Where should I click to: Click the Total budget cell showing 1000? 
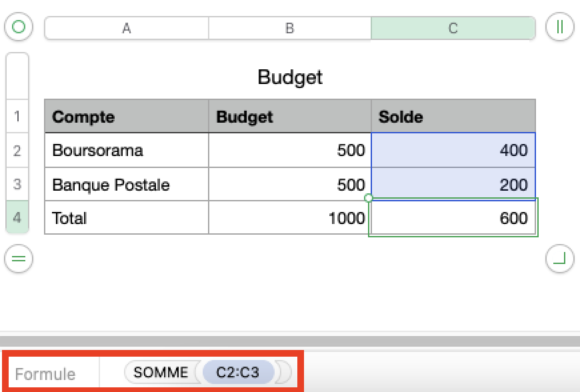point(290,217)
